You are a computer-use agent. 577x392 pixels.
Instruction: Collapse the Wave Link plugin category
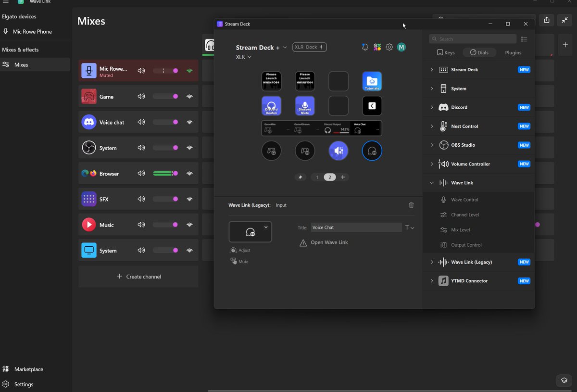(x=431, y=183)
